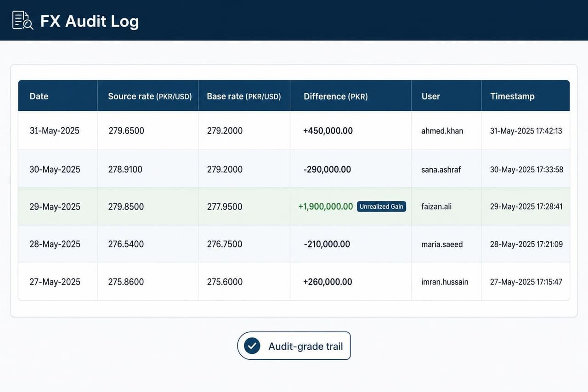Click the FX Audit Log title
588x392 pixels.
pyautogui.click(x=90, y=21)
